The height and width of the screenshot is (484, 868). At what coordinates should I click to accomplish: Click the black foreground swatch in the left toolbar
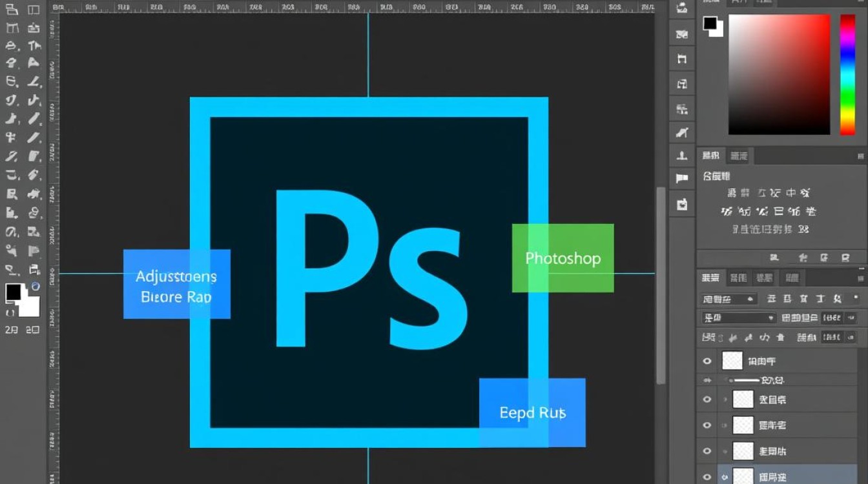(x=14, y=293)
